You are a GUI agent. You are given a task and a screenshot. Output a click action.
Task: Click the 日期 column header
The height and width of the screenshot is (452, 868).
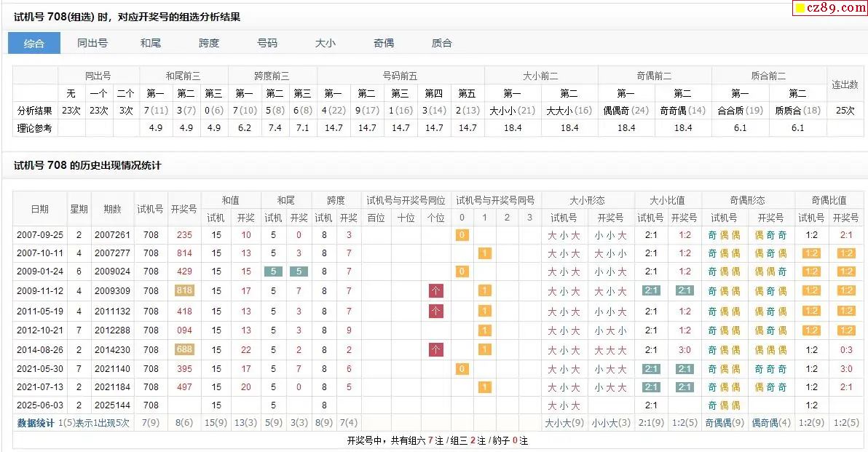[x=40, y=209]
